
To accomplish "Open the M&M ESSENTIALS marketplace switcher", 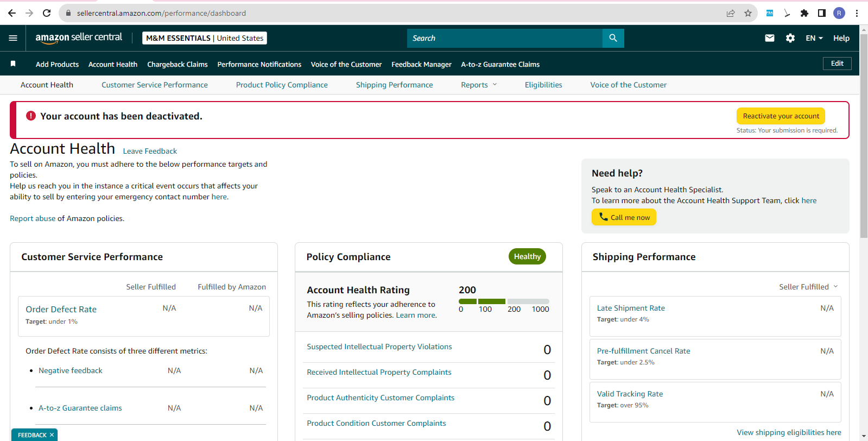I will pyautogui.click(x=205, y=38).
